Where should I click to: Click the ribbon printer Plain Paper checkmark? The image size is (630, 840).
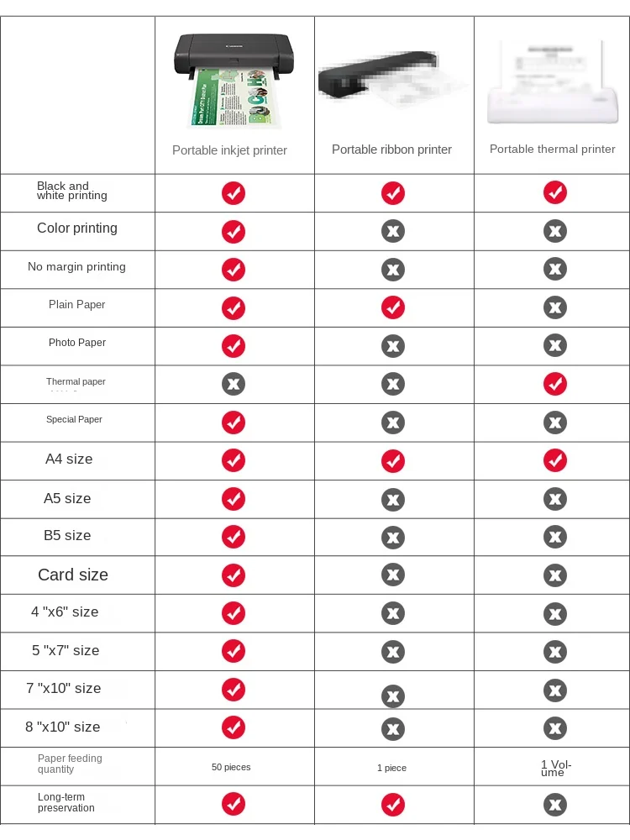click(393, 307)
